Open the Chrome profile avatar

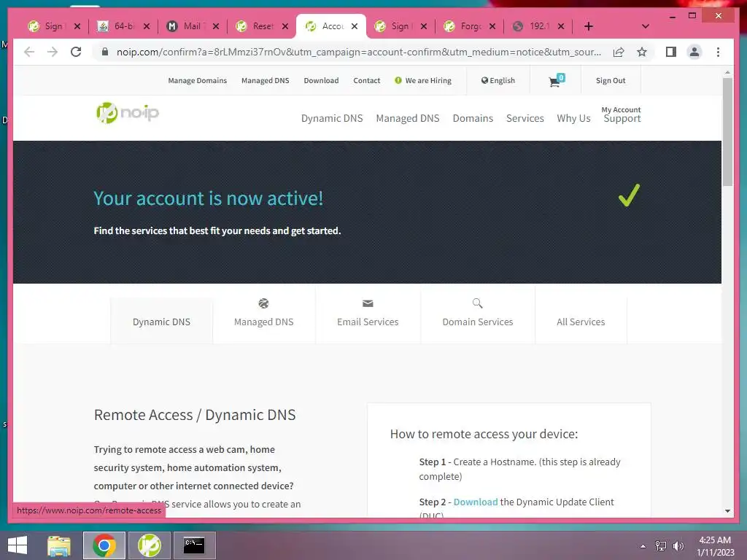pyautogui.click(x=694, y=52)
